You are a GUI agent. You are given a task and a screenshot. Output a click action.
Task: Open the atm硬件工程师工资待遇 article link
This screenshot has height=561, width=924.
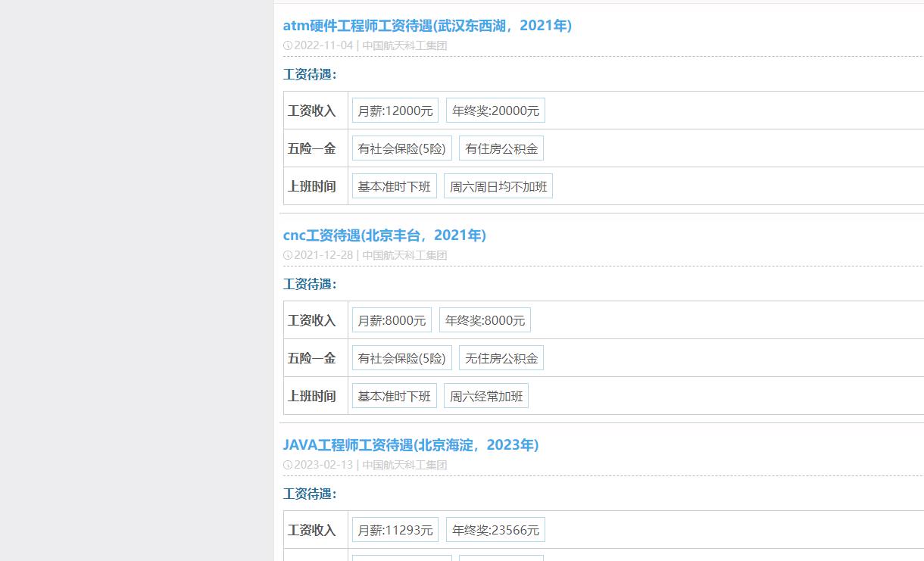click(x=426, y=25)
